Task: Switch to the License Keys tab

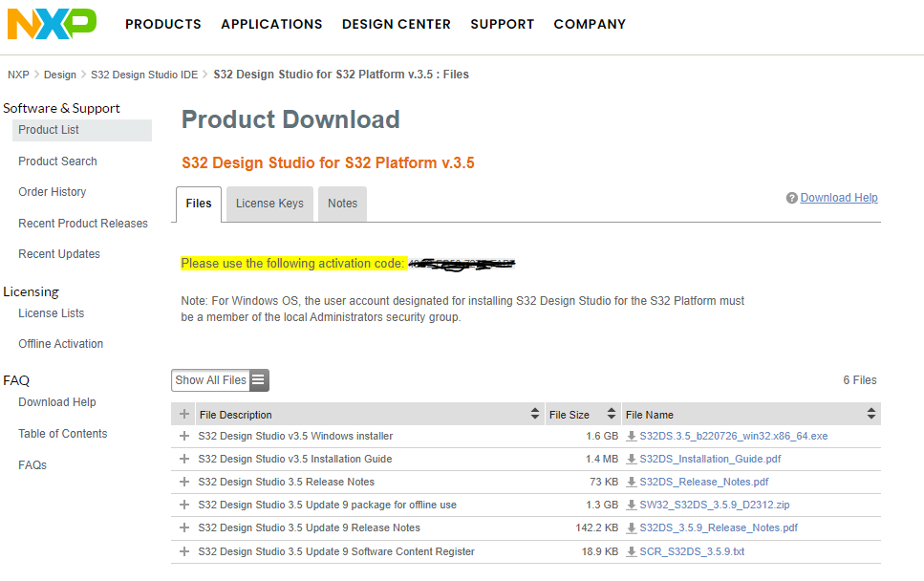Action: coord(269,204)
